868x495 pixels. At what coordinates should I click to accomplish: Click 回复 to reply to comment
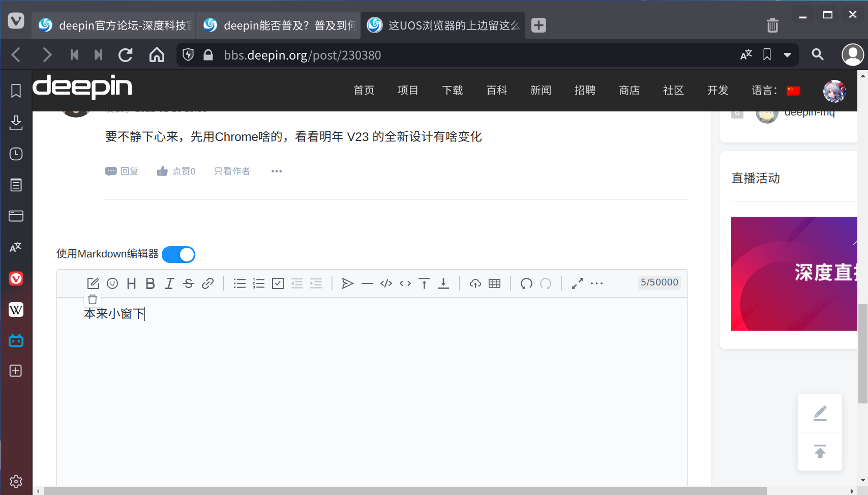pyautogui.click(x=122, y=171)
